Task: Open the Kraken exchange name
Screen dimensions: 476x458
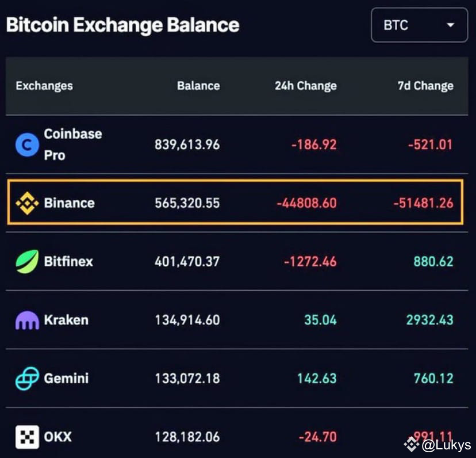Action: (x=66, y=320)
